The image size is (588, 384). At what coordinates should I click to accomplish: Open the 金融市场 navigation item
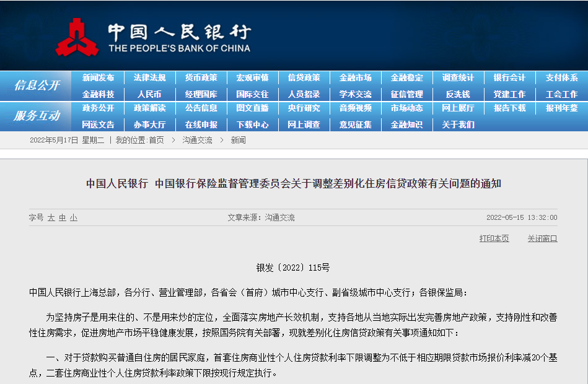coord(355,78)
